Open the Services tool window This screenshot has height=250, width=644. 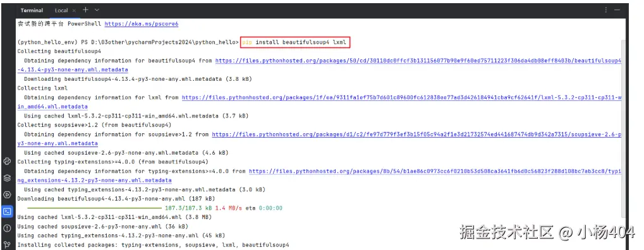(6, 194)
